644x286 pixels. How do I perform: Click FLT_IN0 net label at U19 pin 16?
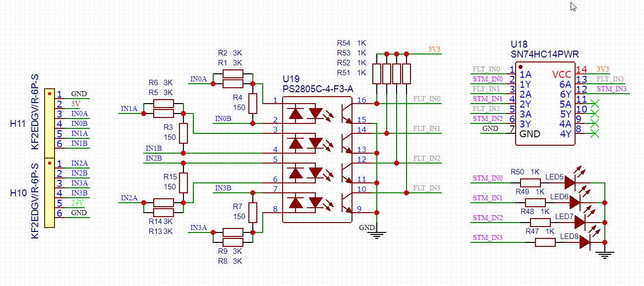tap(427, 99)
